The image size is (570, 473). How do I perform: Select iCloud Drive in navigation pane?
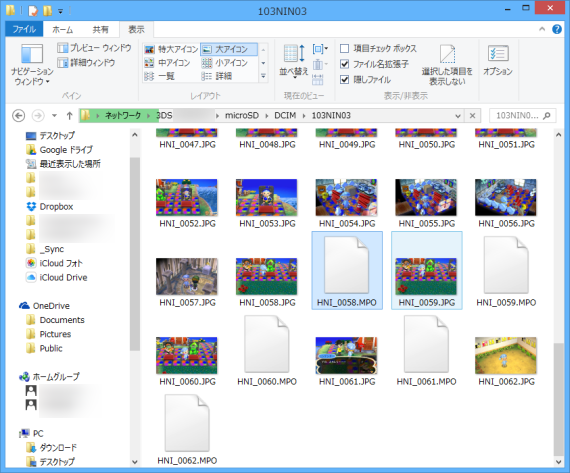pyautogui.click(x=57, y=277)
